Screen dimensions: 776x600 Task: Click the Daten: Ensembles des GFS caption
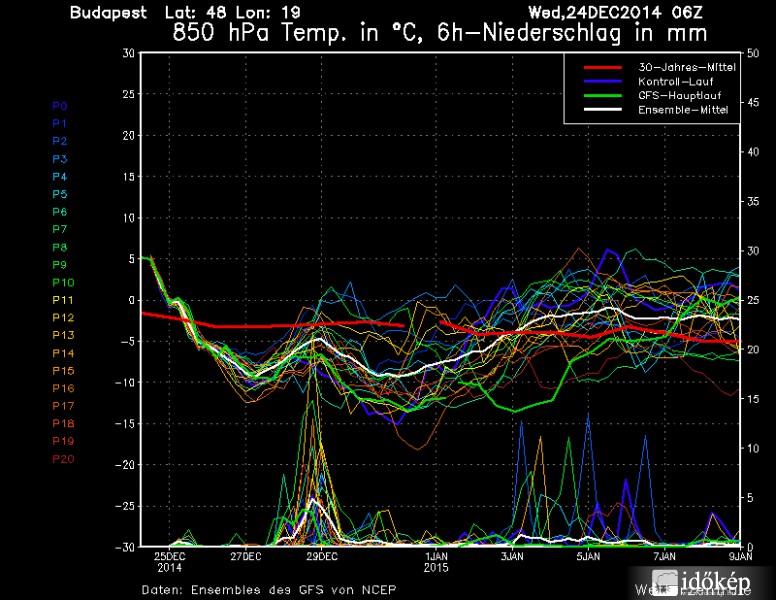click(x=269, y=590)
